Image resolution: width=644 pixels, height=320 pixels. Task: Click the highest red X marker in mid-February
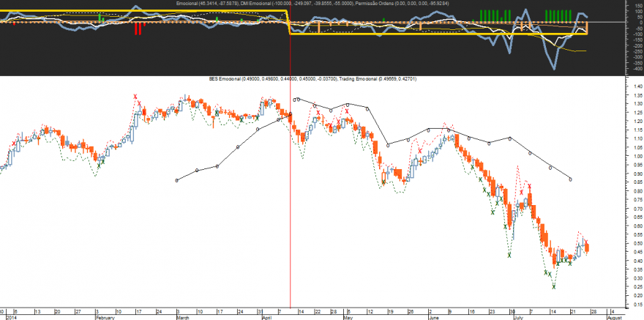pos(135,97)
